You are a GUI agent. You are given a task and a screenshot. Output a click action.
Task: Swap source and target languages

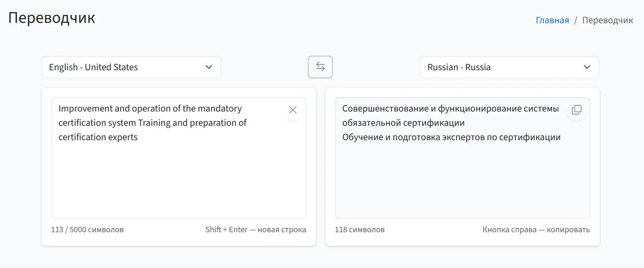tap(320, 67)
